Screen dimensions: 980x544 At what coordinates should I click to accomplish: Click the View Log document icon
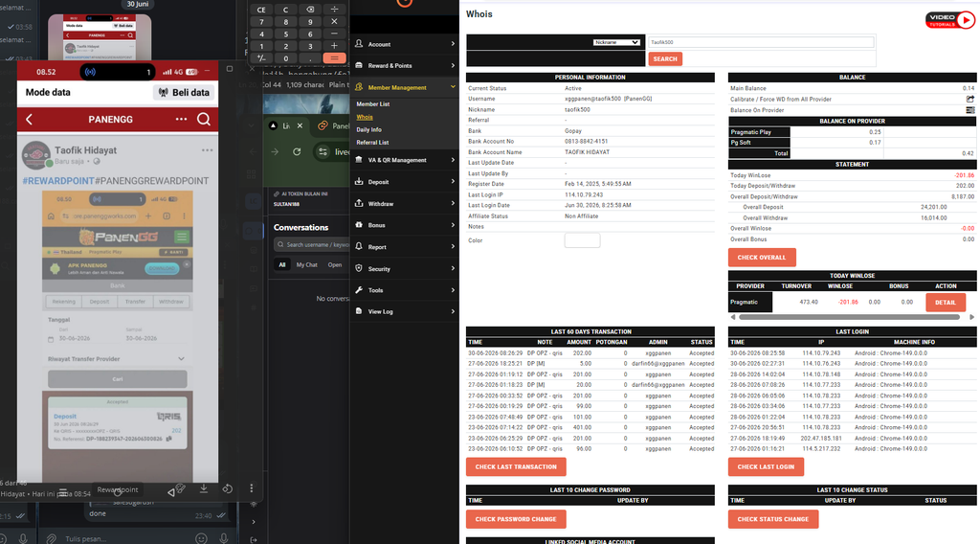click(359, 310)
